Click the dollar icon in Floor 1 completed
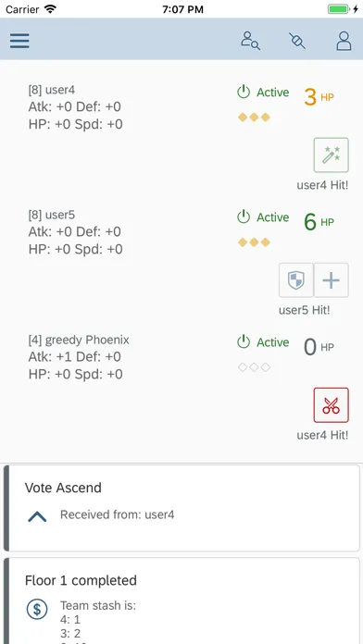This screenshot has height=644, width=363. tap(37, 609)
